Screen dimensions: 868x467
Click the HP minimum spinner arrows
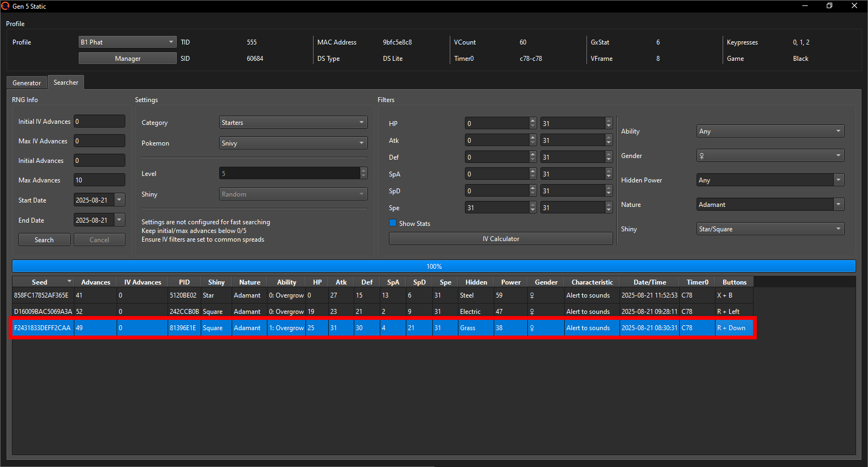pyautogui.click(x=533, y=124)
